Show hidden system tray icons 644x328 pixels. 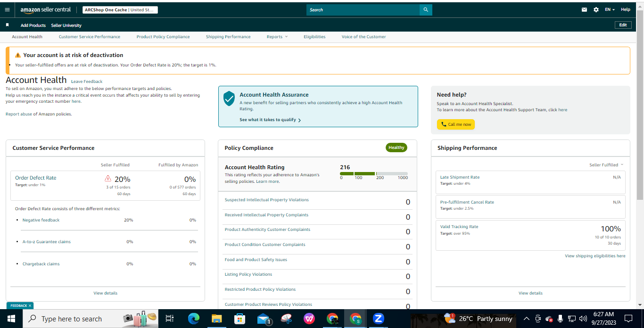tap(527, 319)
